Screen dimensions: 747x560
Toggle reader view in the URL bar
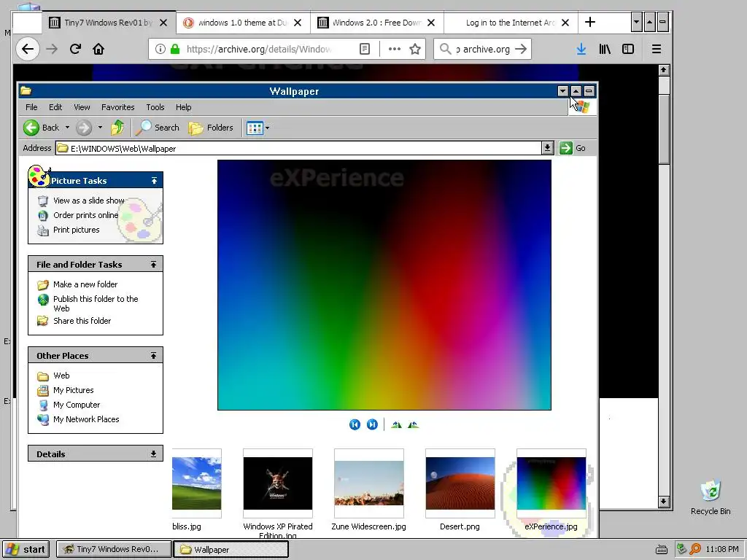(365, 49)
